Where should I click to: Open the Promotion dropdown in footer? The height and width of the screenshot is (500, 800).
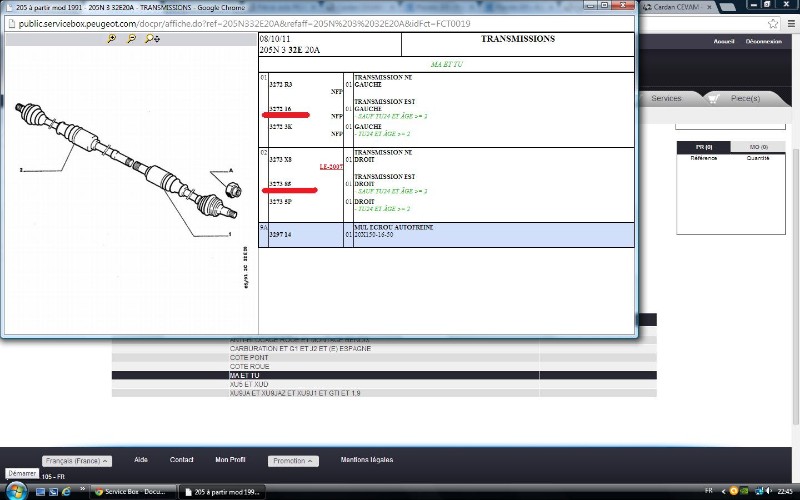tap(293, 461)
